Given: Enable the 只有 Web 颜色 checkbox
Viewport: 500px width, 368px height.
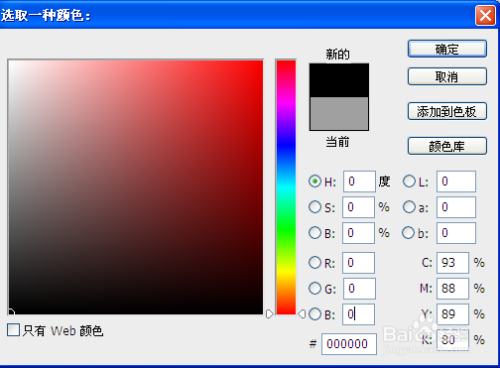Looking at the screenshot, I should 13,330.
